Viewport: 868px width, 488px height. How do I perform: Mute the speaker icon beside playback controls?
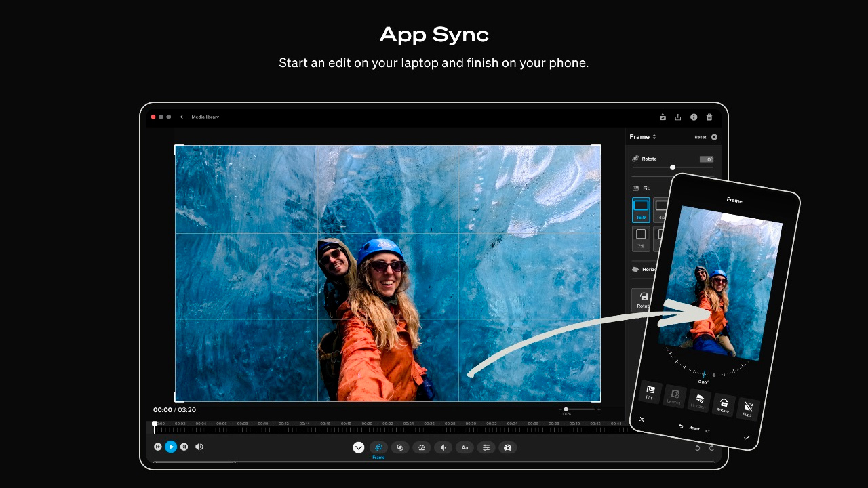(x=199, y=447)
